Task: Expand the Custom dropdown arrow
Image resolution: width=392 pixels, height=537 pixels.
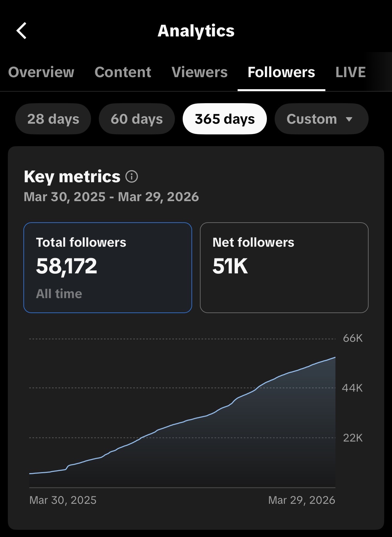Action: coord(349,119)
